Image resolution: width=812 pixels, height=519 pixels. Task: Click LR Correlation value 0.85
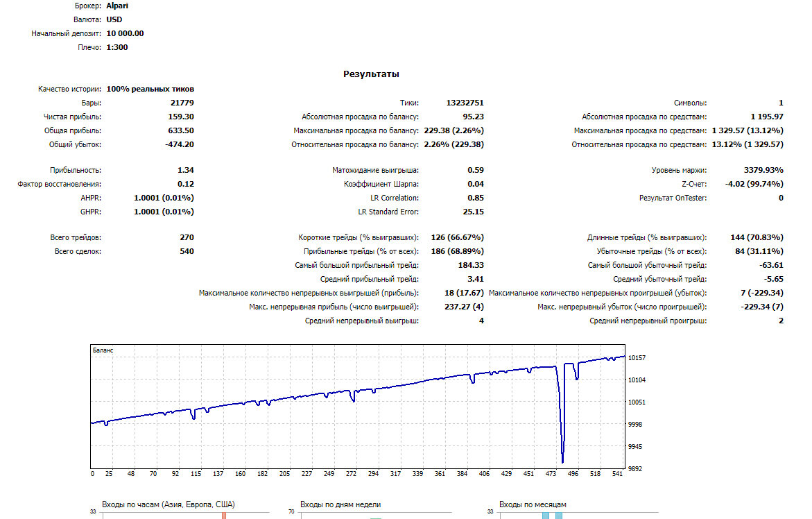pos(476,198)
